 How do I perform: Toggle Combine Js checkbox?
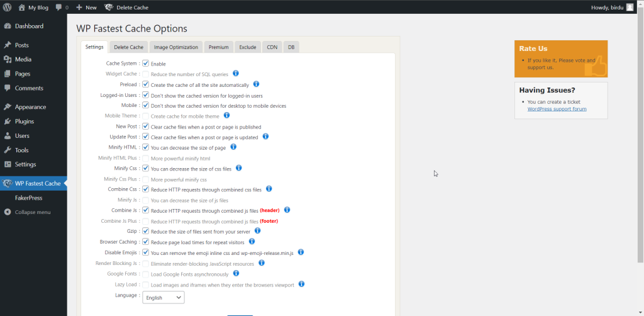click(145, 210)
